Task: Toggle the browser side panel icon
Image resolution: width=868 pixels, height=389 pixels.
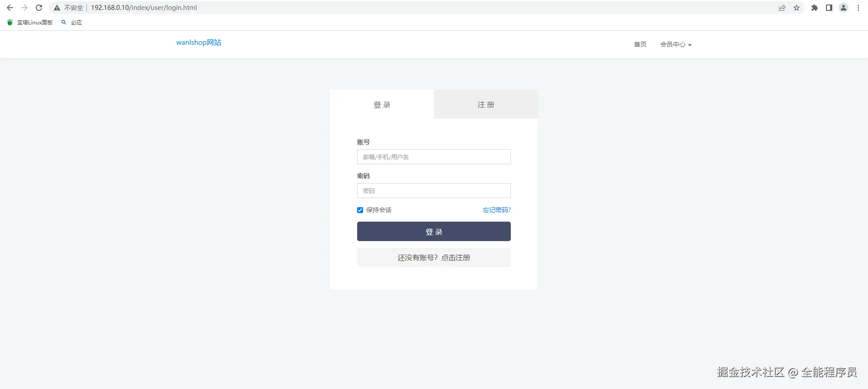Action: pos(829,8)
